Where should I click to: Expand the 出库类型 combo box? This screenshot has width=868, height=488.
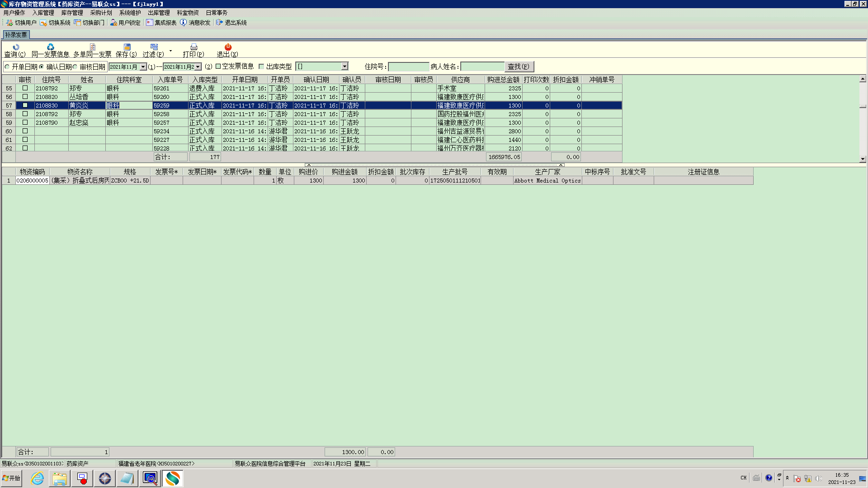[344, 66]
